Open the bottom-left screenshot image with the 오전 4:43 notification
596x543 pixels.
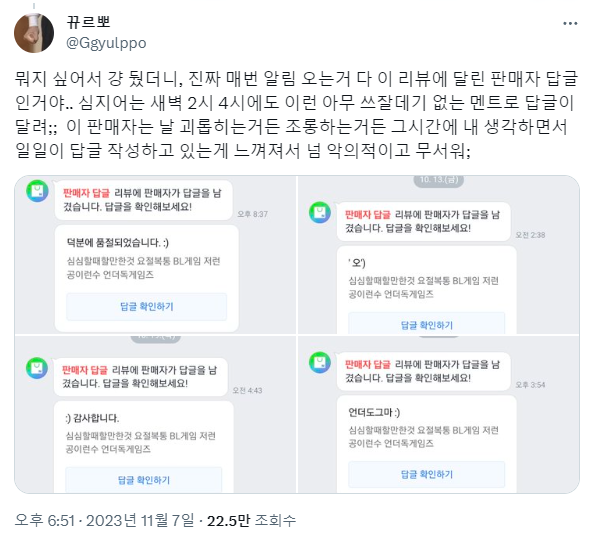[x=155, y=415]
